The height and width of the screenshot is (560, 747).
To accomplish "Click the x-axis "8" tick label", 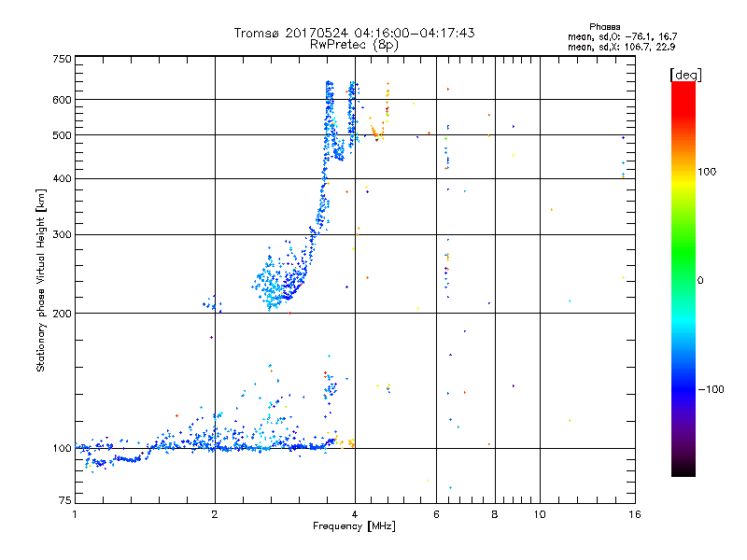I will pyautogui.click(x=495, y=514).
